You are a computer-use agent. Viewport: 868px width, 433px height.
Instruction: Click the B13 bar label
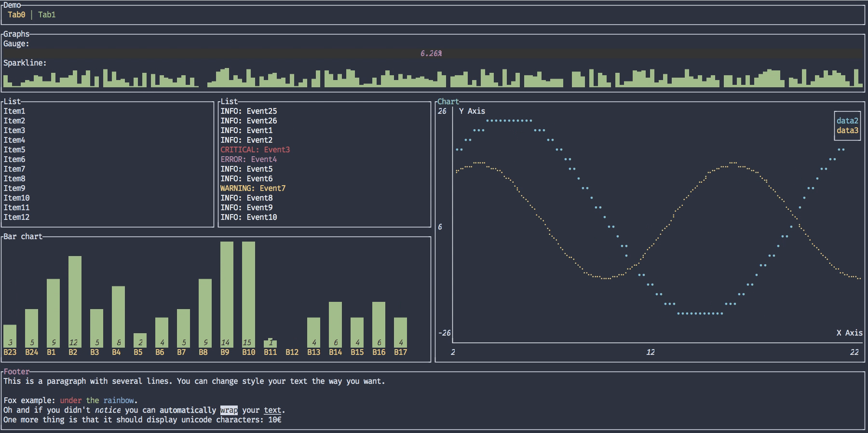(x=314, y=352)
